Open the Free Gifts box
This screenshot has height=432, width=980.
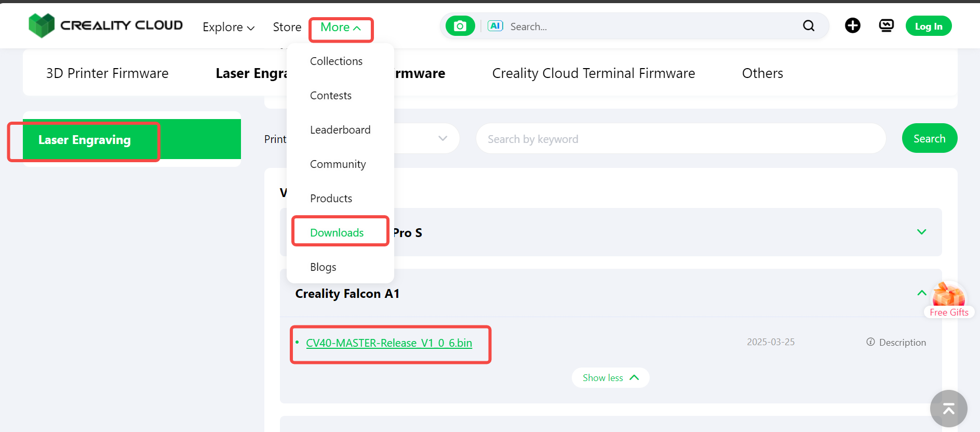coord(949,300)
